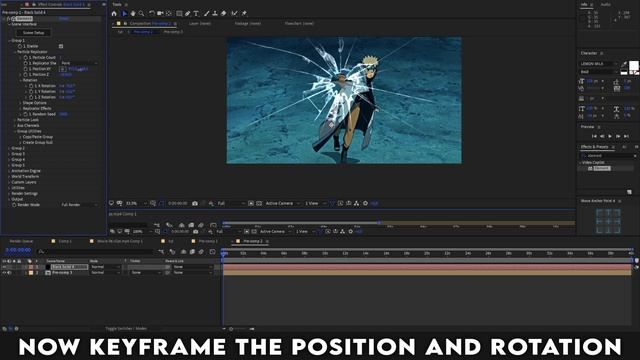Play the composition in Preview panel

610,136
